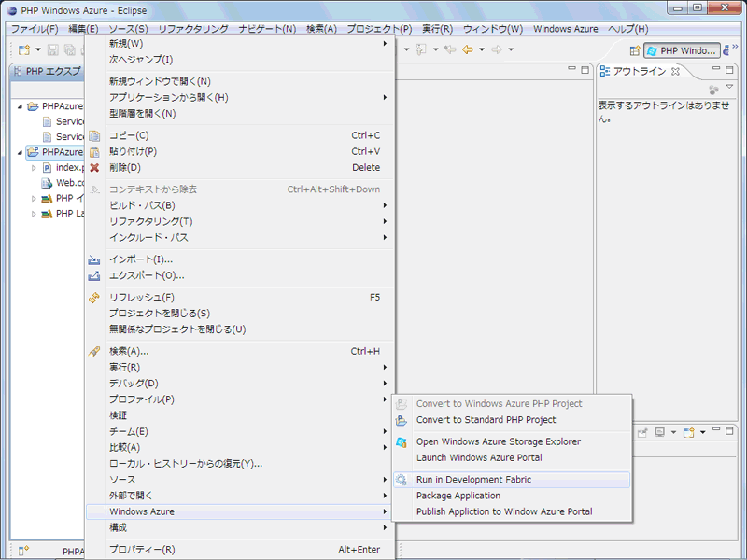The image size is (747, 560).
Task: Click Publish Appliction to Window Azure Portal
Action: [x=512, y=511]
